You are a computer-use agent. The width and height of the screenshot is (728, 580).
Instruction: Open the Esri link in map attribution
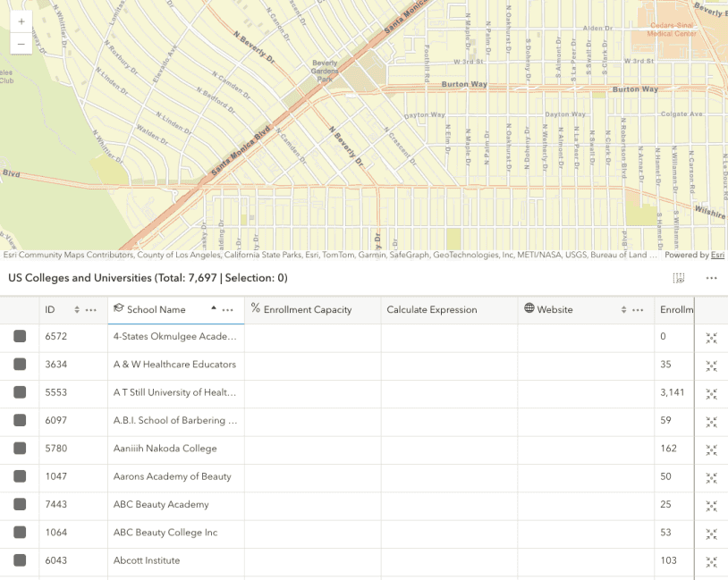716,255
